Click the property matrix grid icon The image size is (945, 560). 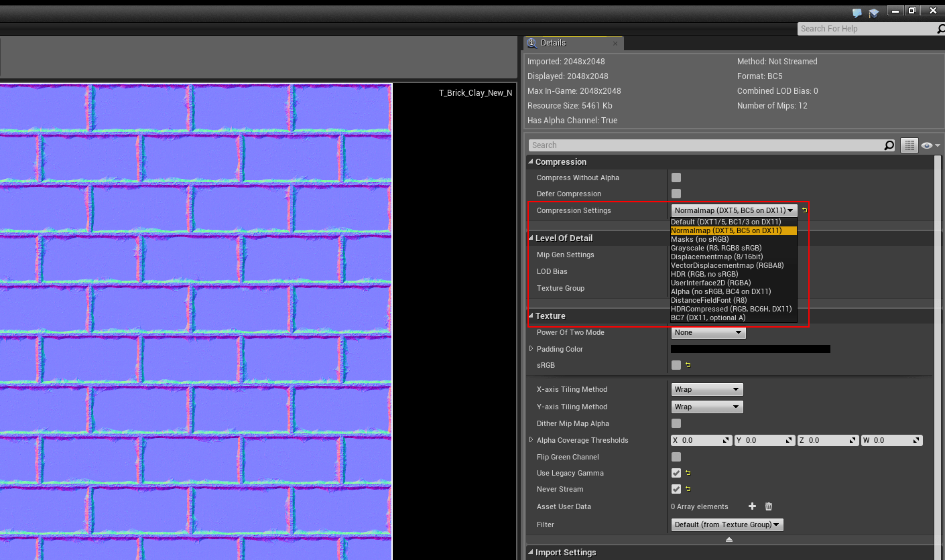pyautogui.click(x=909, y=145)
